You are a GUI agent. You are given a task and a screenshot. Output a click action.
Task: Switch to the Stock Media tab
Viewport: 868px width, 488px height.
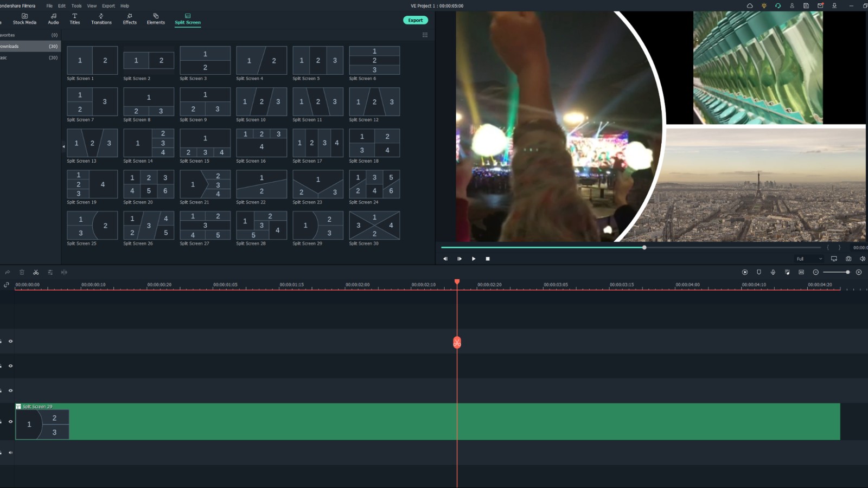pos(24,19)
